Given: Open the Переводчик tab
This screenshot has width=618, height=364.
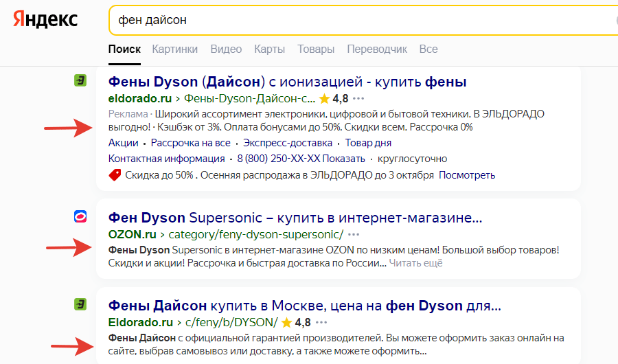Looking at the screenshot, I should coord(377,49).
